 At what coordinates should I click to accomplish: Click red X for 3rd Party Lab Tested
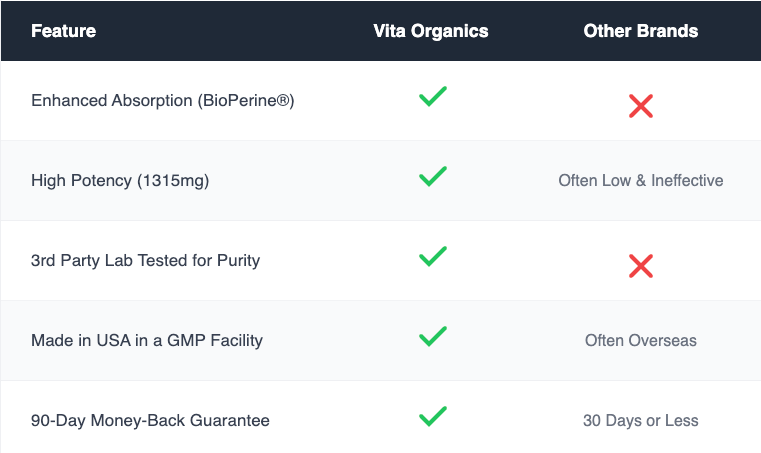click(641, 266)
